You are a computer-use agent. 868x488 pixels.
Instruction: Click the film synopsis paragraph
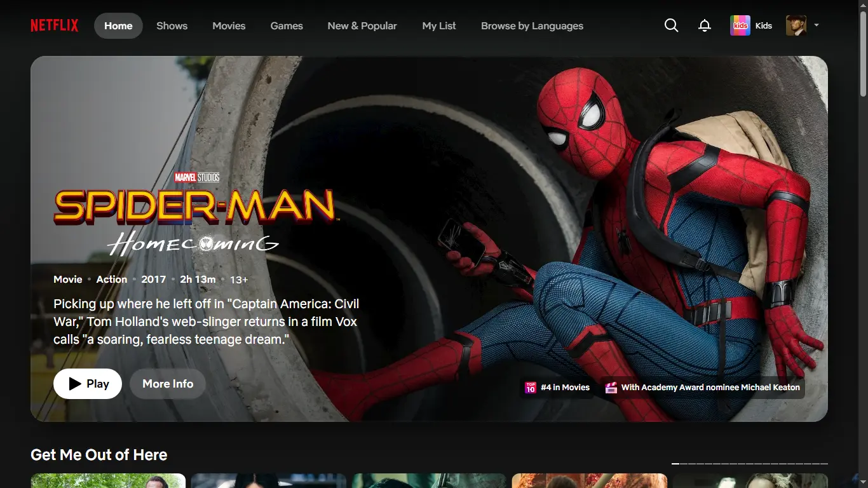(207, 322)
